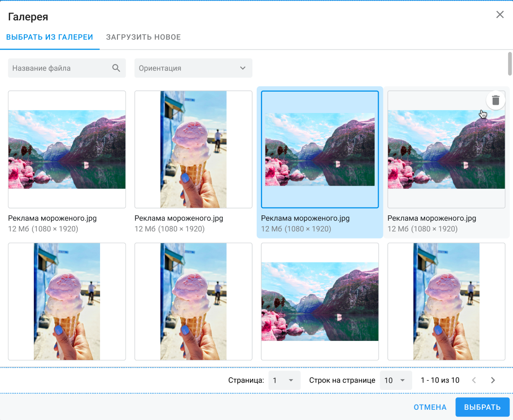
Task: Select the first landscape thumbnail in top row
Action: pos(67,149)
